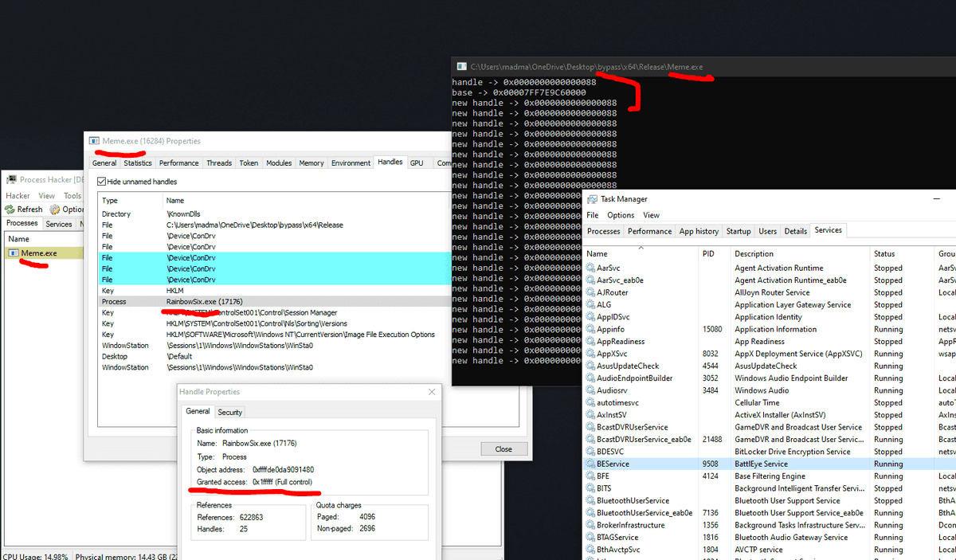Switch to Modules tab in Meme.exe Properties
Screen dimensions: 956x560
(279, 163)
